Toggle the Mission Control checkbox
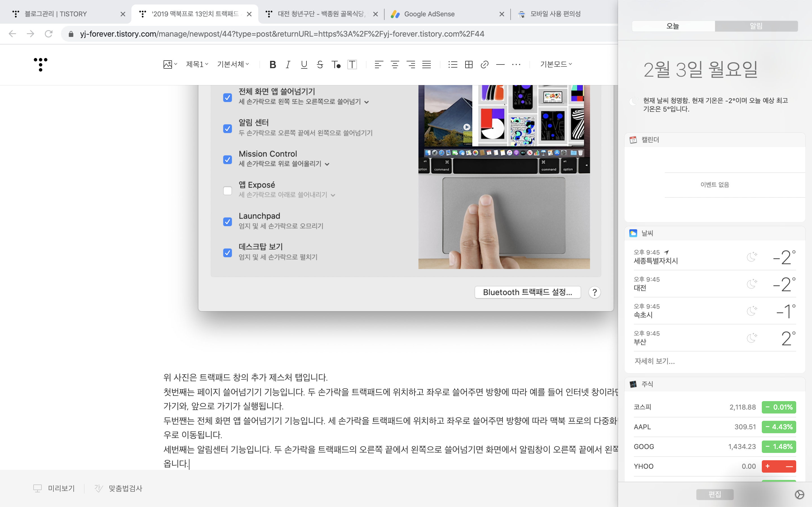The width and height of the screenshot is (812, 507). [x=228, y=160]
